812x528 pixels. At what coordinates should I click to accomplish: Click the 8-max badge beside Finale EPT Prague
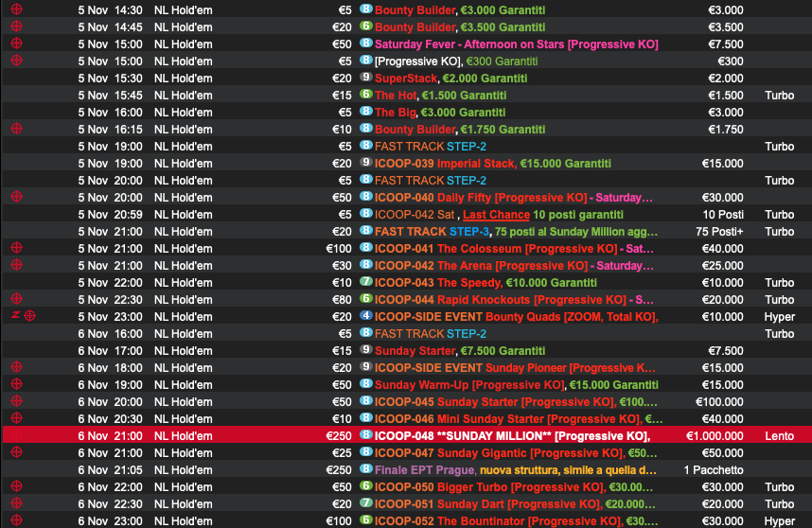point(366,469)
